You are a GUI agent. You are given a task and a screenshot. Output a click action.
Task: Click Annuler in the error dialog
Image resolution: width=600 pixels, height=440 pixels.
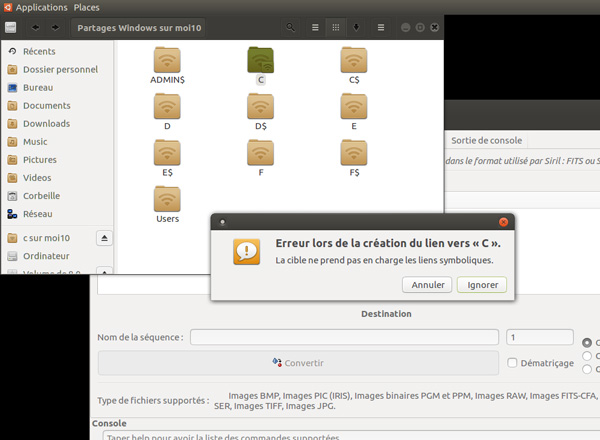point(427,285)
